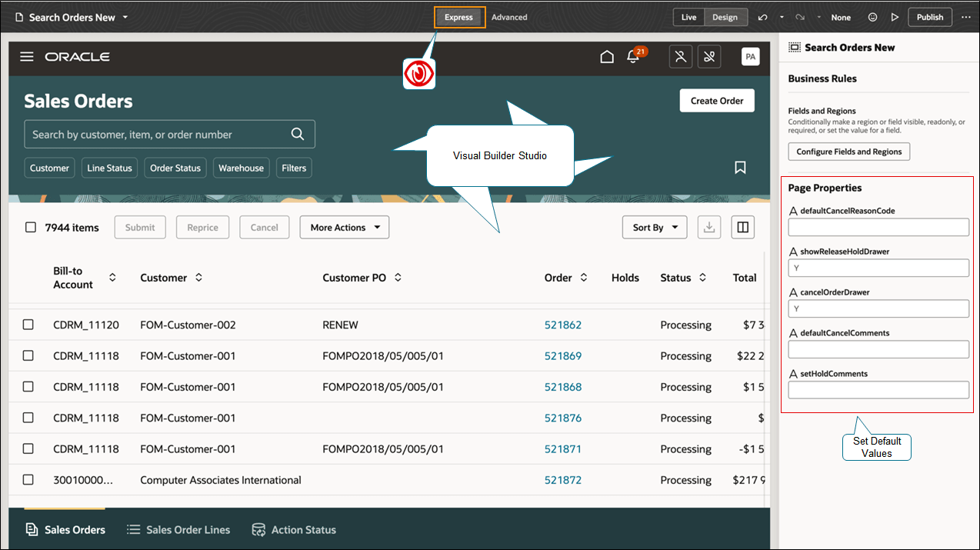The height and width of the screenshot is (550, 980).
Task: Click the defaultCancelReasonCode input field
Action: (x=878, y=227)
